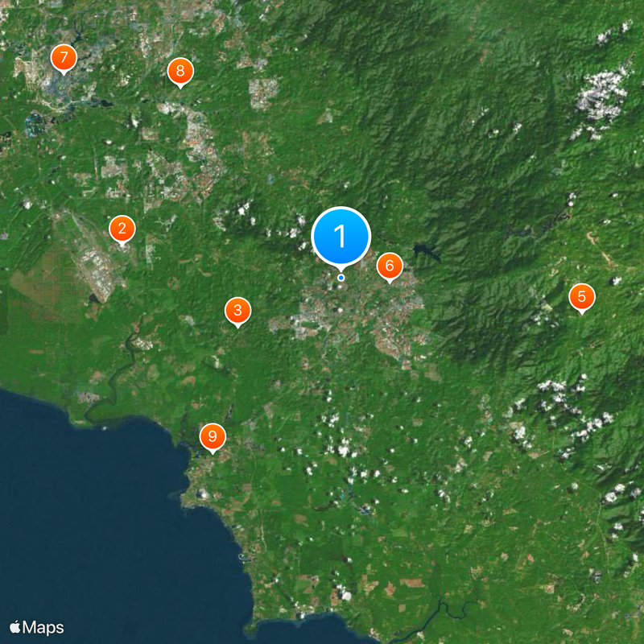Click the small blue location dot beneath pin 1
This screenshot has width=644, height=644.
pos(341,278)
